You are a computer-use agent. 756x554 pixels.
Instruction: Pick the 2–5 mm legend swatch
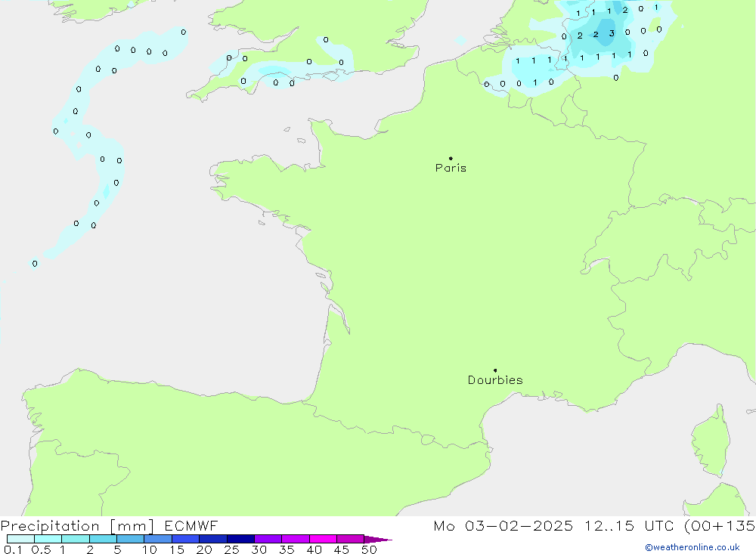point(103,539)
